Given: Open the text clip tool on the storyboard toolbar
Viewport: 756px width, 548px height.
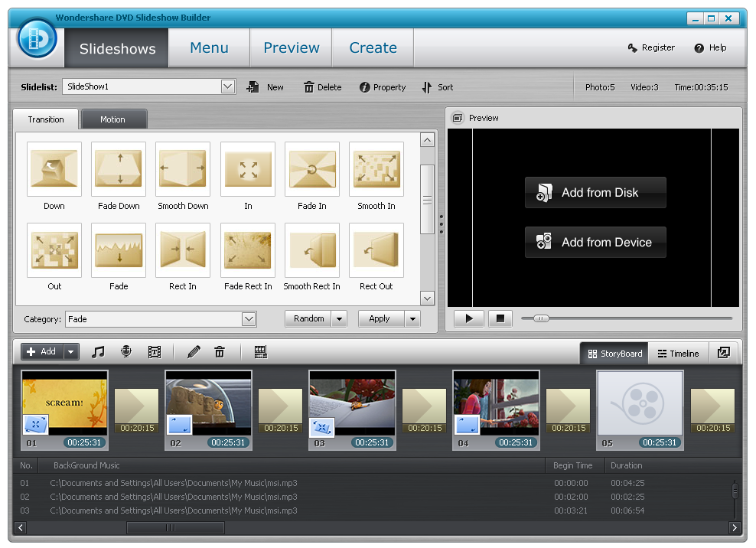Looking at the screenshot, I should coord(154,351).
